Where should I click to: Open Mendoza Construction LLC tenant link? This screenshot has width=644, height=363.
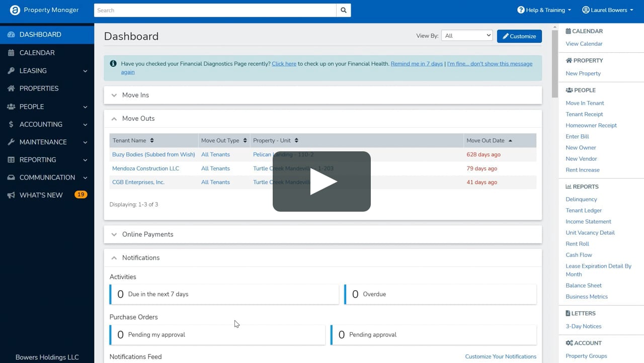pyautogui.click(x=145, y=168)
